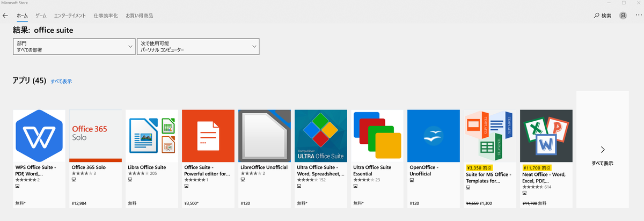
Task: Click the PC device icon under WPS Office Suite
Action: [x=18, y=186]
